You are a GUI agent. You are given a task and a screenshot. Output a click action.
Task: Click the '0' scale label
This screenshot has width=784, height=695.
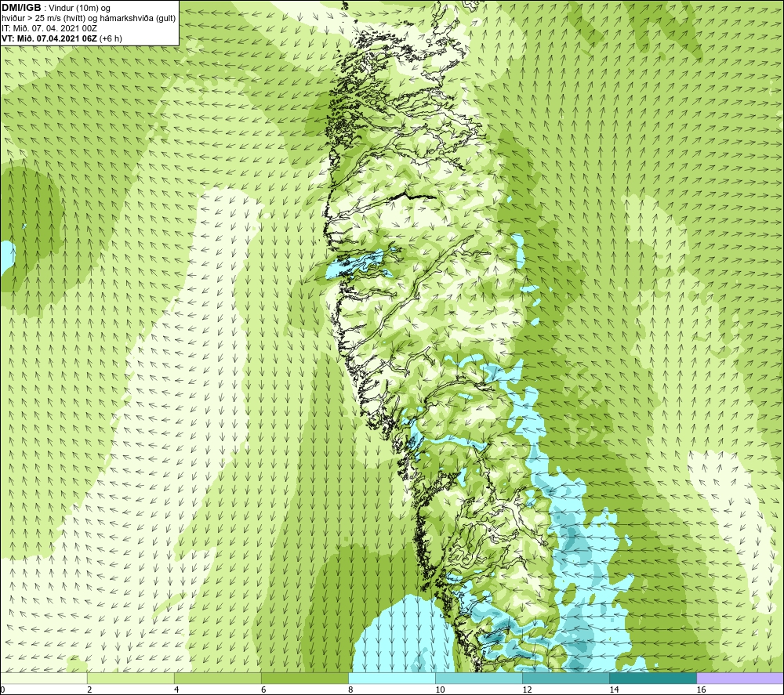(x=2, y=690)
